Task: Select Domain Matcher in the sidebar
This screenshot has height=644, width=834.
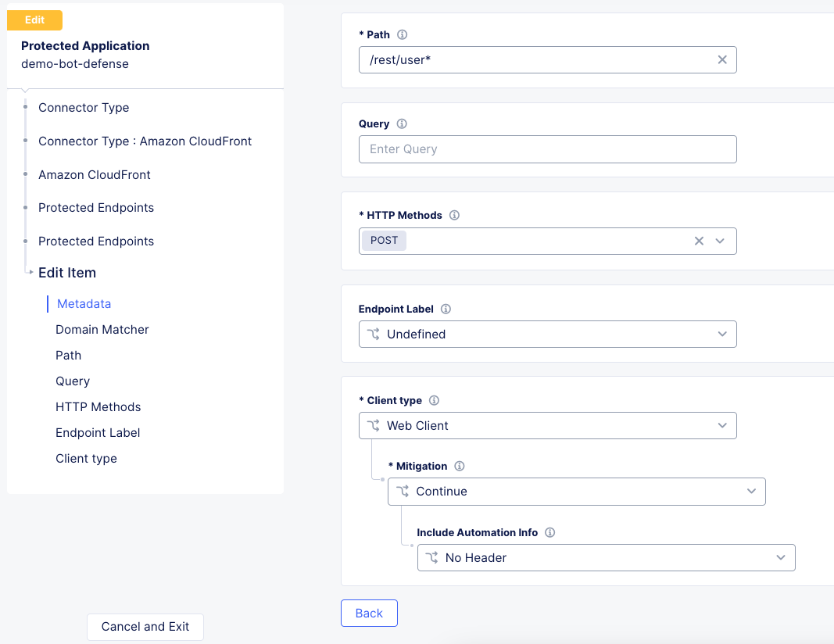Action: click(102, 329)
